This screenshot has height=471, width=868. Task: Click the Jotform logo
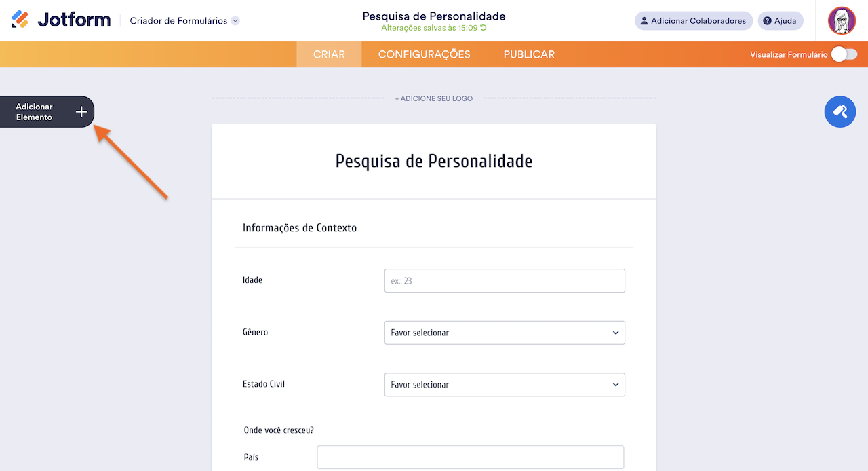(61, 19)
